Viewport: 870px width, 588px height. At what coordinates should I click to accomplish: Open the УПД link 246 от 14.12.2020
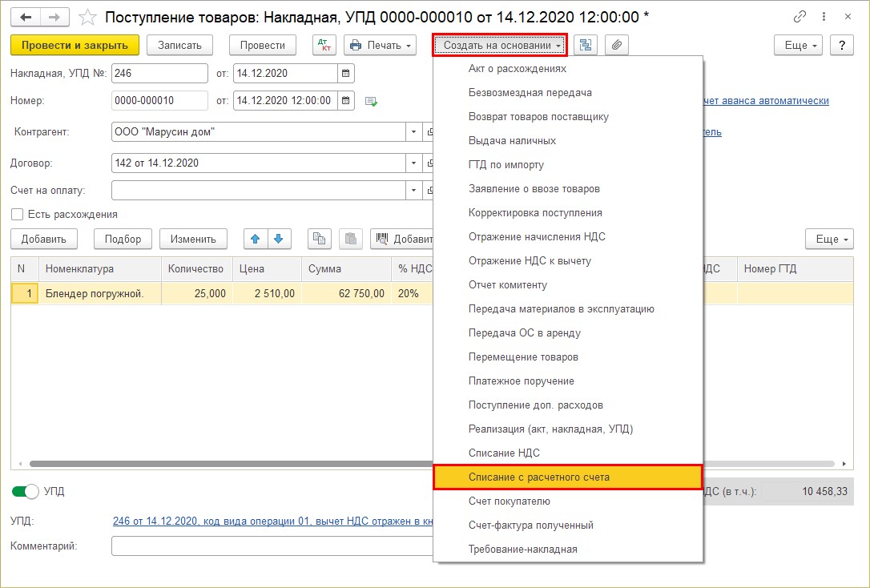click(272, 521)
